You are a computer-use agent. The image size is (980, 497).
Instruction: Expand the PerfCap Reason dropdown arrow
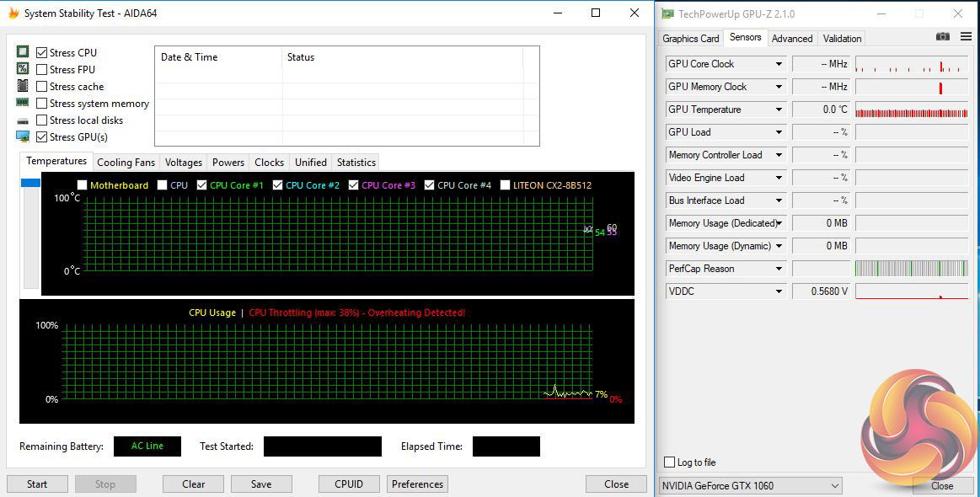click(x=779, y=269)
